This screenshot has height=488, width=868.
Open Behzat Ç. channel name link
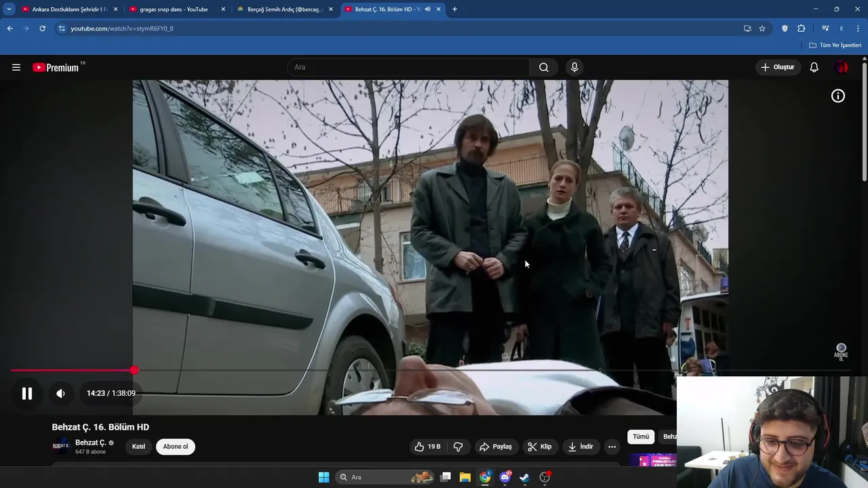(91, 443)
